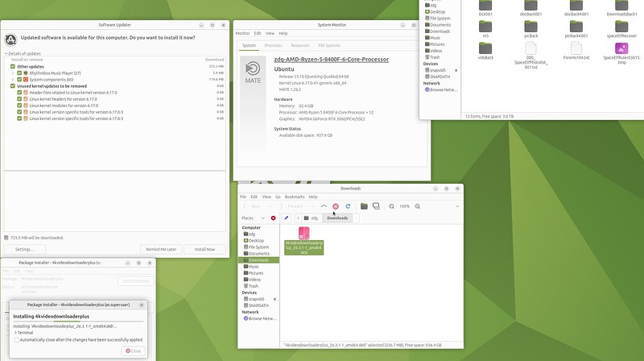
Task: Open Software Updater Settings
Action: [25, 249]
